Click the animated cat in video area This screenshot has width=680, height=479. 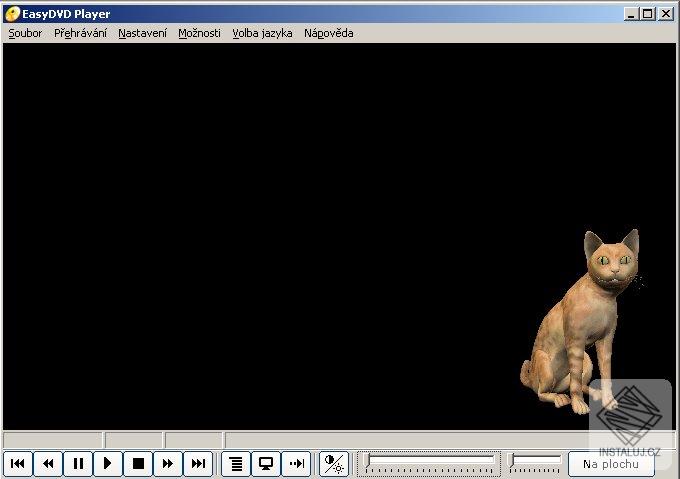[581, 323]
